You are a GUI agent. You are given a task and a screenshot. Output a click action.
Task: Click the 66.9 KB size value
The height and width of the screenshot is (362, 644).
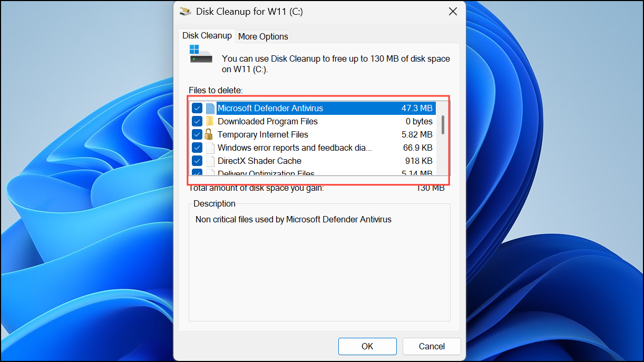[418, 148]
